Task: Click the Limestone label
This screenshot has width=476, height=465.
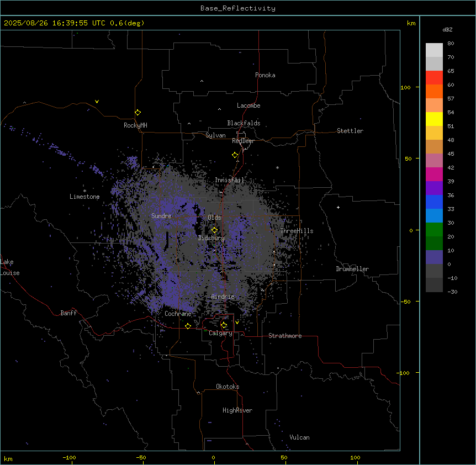Action: (84, 197)
